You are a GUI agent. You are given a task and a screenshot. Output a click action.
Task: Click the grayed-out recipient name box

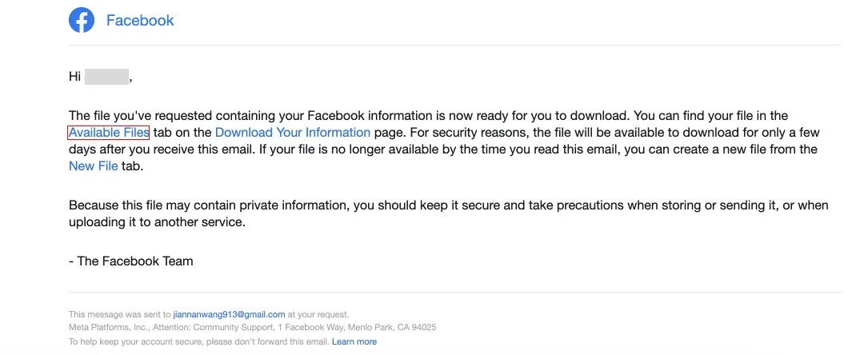(106, 77)
